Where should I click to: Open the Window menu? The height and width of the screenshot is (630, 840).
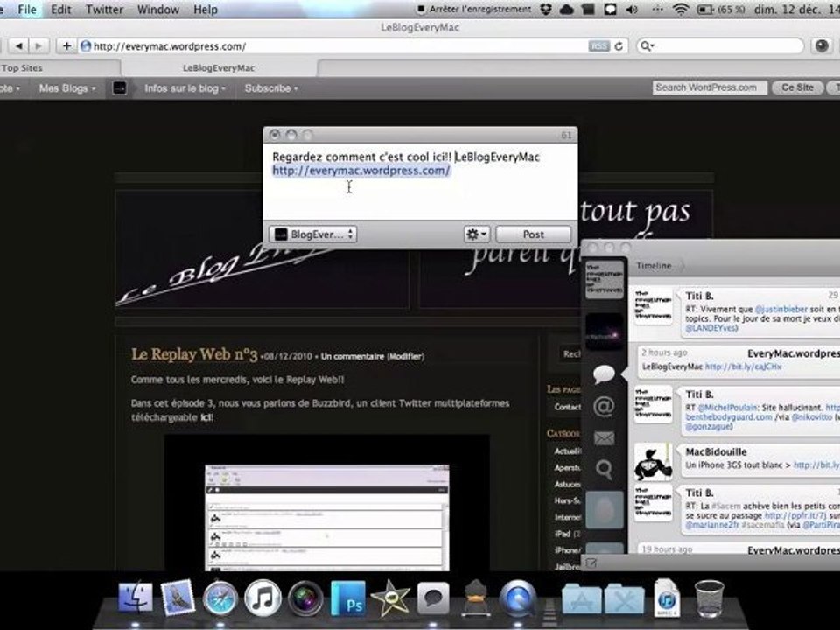(x=158, y=9)
